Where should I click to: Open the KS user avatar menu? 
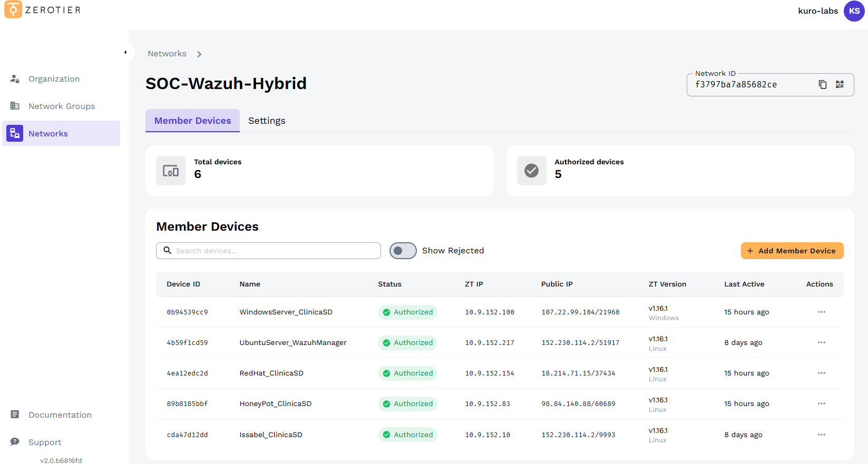(854, 11)
